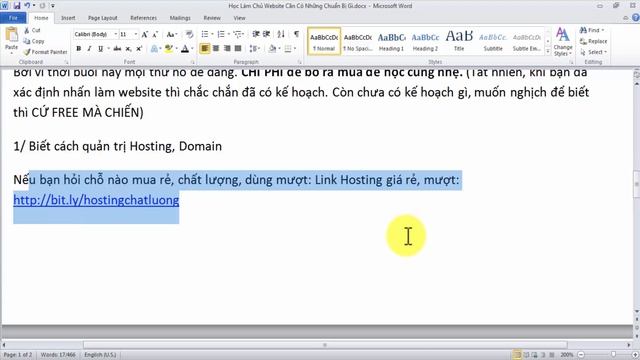Apply superscript formatting
This screenshot has height=360, width=640.
click(139, 49)
